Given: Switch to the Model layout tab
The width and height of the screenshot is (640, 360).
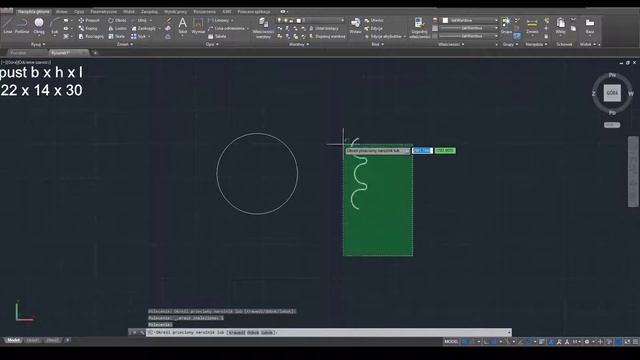Looking at the screenshot, I should 13,340.
